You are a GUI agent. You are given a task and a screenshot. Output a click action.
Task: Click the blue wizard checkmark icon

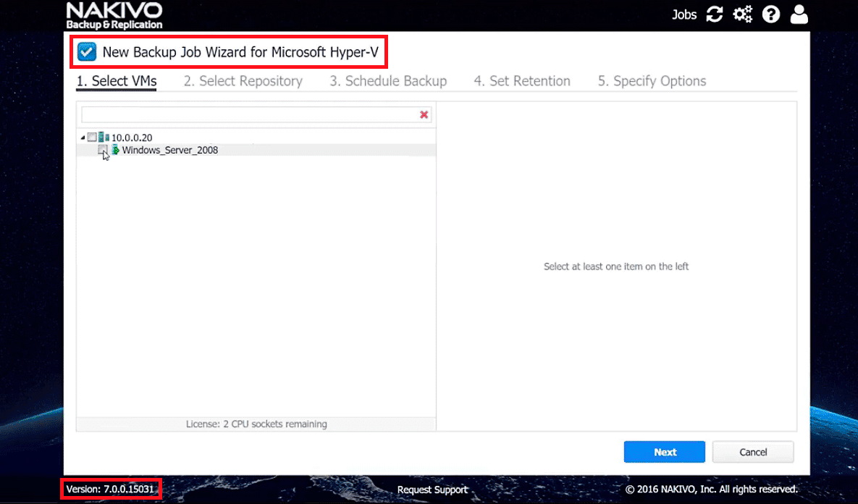pyautogui.click(x=86, y=52)
